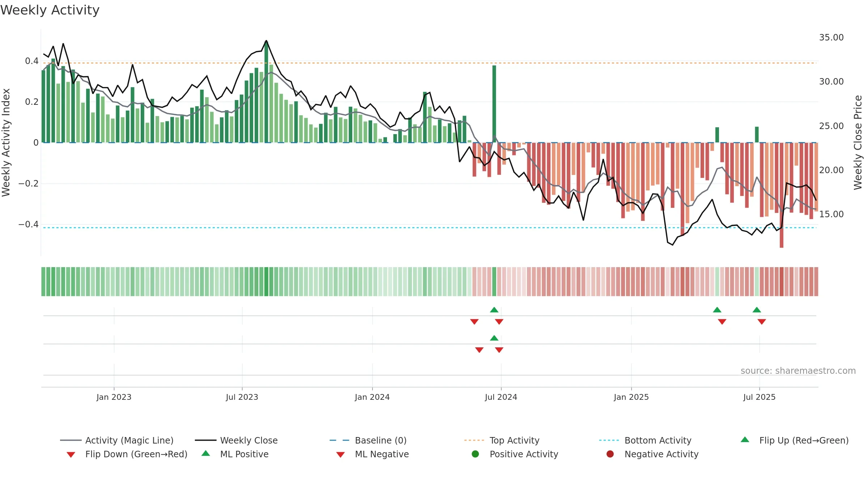Click the Jul 2023 axis label
This screenshot has height=488, width=868.
242,397
